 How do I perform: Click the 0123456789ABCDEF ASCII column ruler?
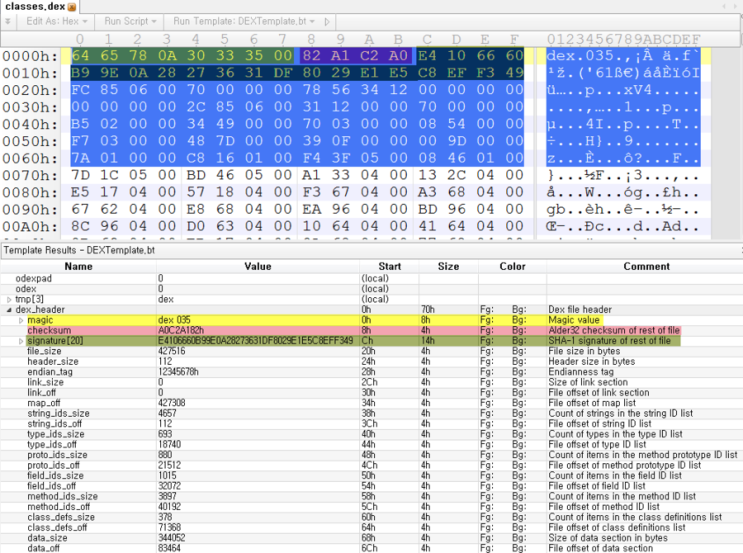[623, 39]
